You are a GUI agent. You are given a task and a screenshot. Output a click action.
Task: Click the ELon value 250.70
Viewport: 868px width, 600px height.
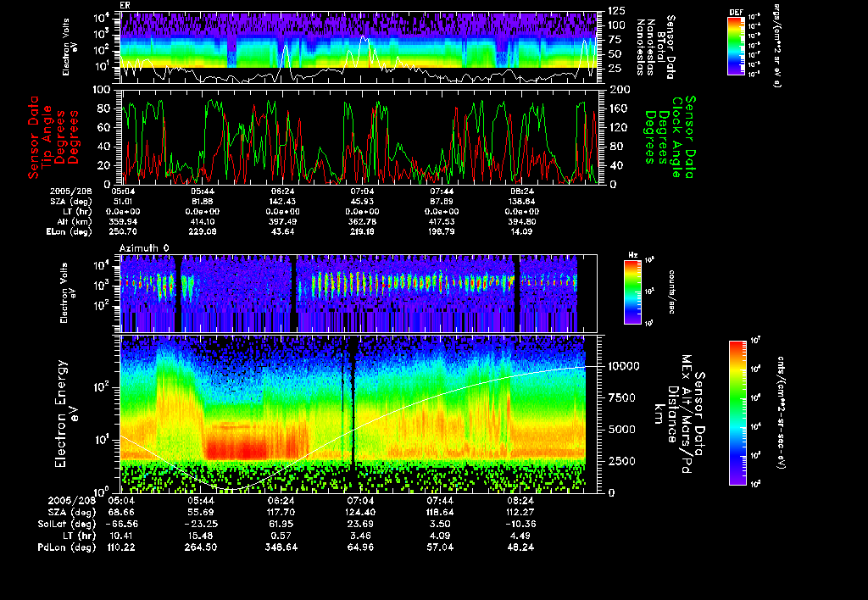123,231
